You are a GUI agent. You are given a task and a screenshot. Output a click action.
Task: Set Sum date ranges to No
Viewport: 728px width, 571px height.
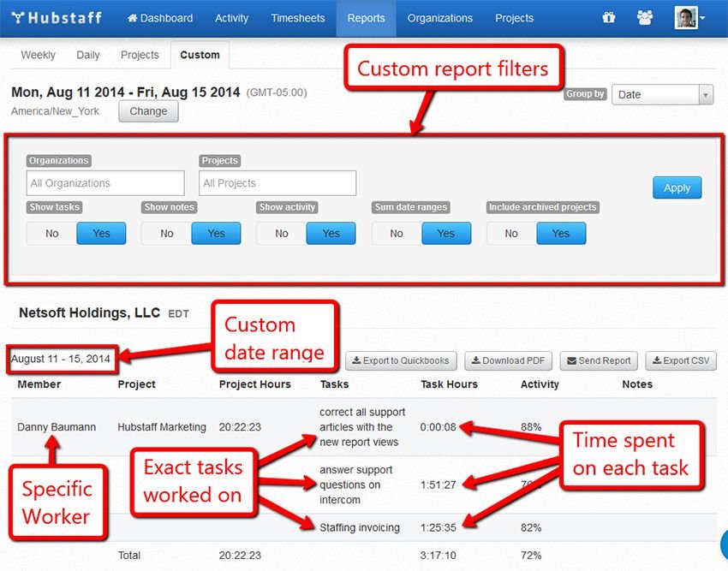pos(397,233)
